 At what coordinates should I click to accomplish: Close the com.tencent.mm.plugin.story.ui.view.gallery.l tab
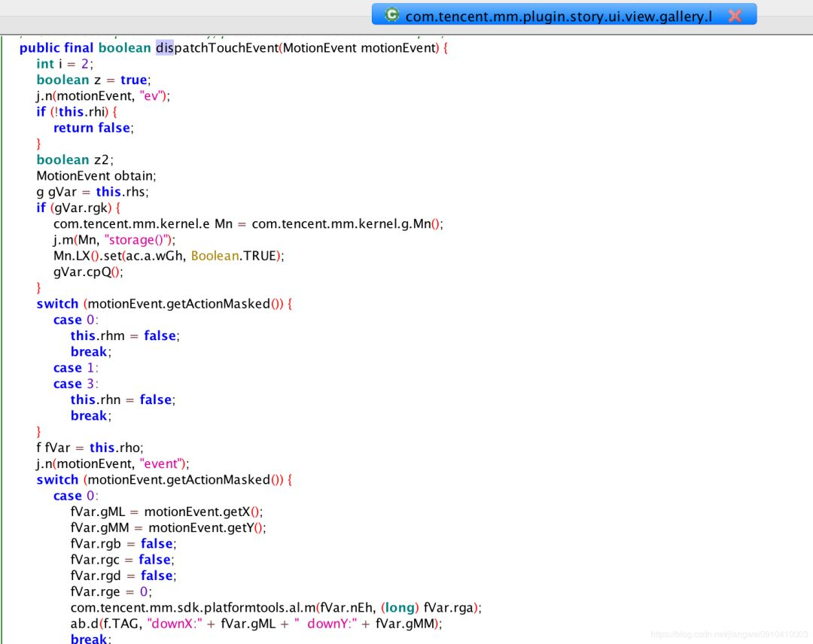[735, 16]
